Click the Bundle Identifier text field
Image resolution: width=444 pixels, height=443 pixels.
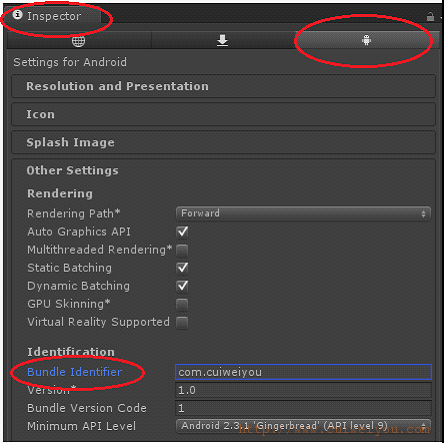303,372
